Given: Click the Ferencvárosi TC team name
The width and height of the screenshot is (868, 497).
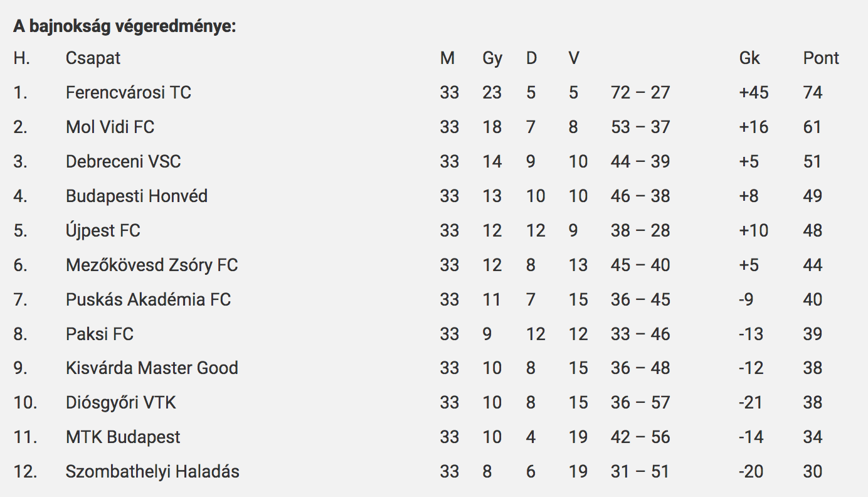Looking at the screenshot, I should tap(129, 93).
